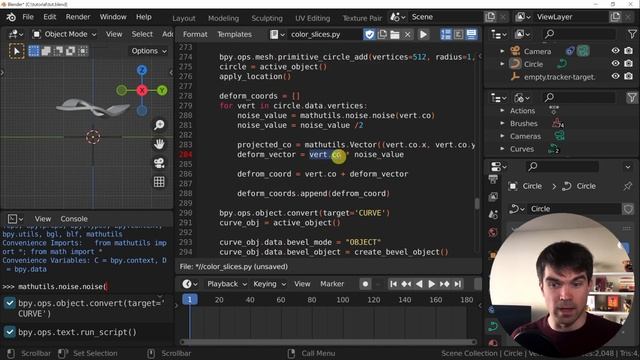Click the zoom magnifier gizmo in viewport
Screen dimensions: 640x360
(x=159, y=125)
